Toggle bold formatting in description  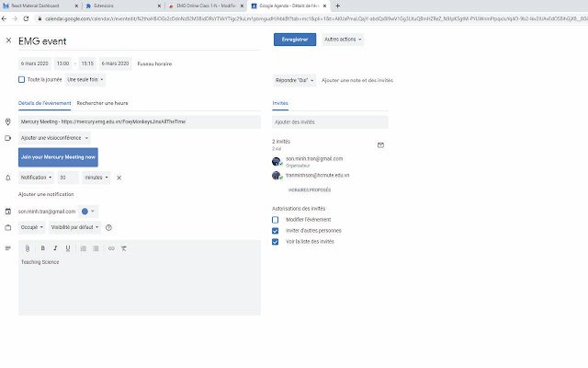[43, 248]
